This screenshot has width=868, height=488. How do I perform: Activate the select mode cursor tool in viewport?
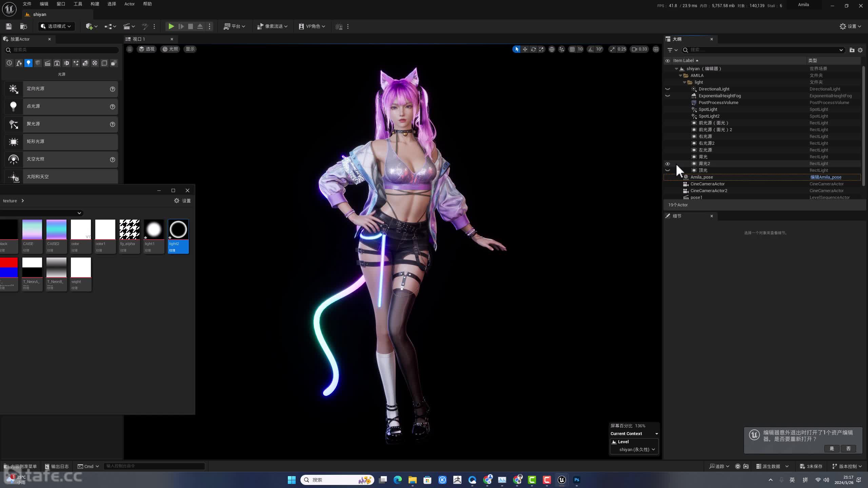click(516, 49)
